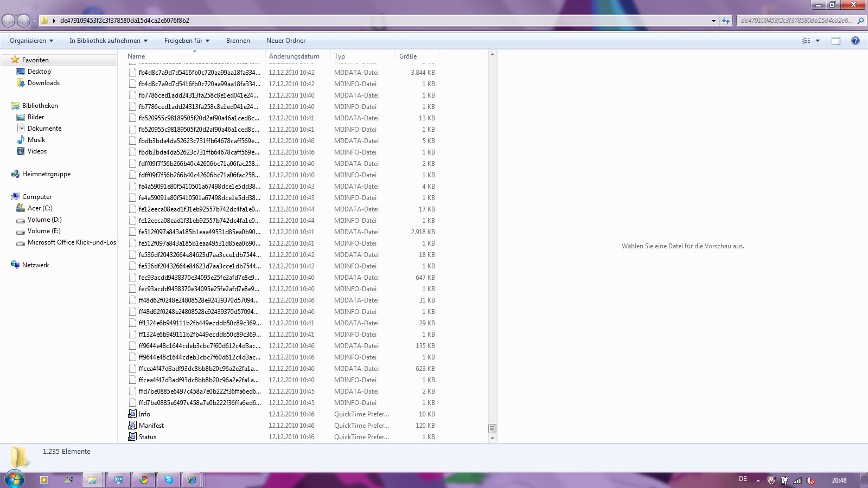Open Downloads in the Favoriten sidebar
This screenshot has width=868, height=488.
click(43, 83)
